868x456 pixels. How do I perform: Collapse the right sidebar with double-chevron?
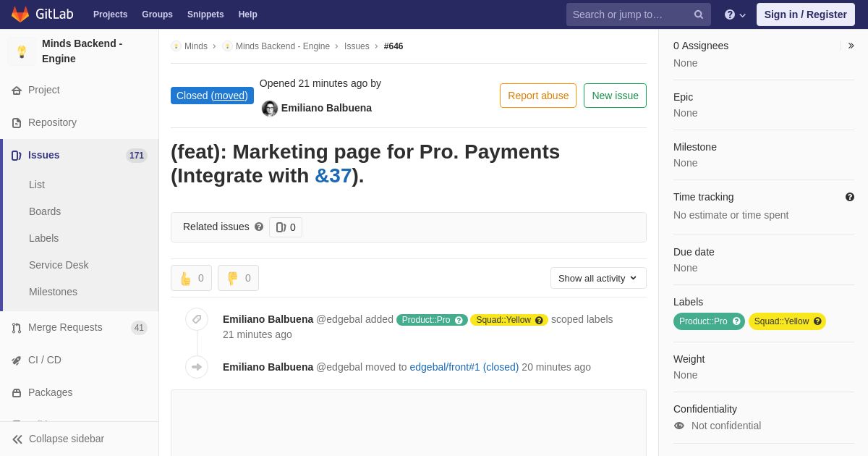(851, 46)
